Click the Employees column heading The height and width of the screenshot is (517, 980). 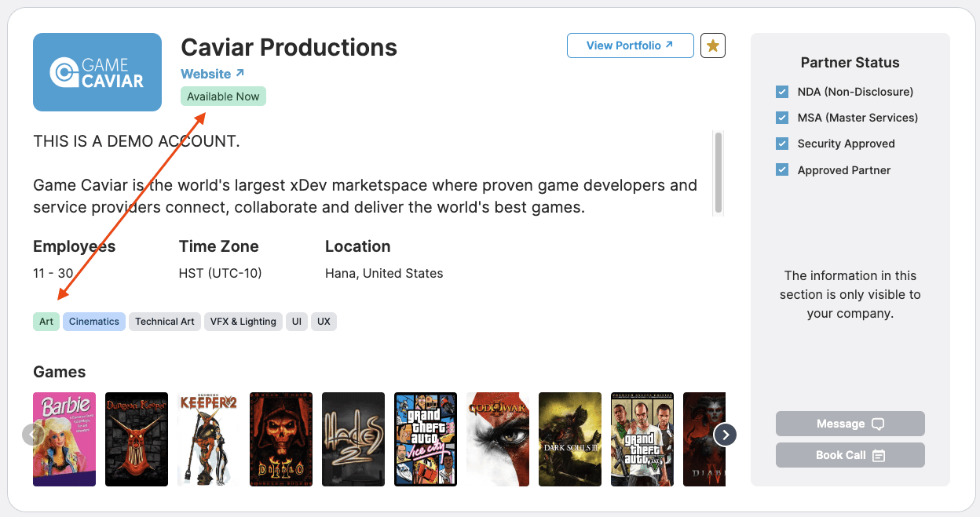click(75, 246)
